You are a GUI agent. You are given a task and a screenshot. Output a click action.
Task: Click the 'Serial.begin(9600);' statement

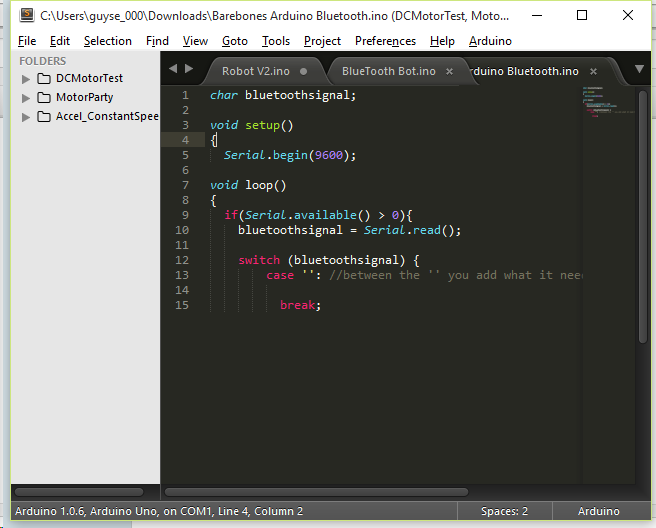[290, 155]
